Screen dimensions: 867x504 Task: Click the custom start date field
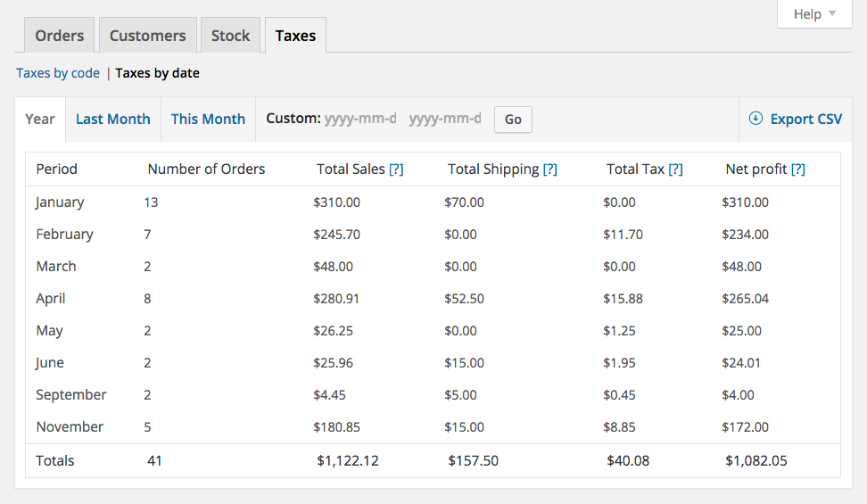pos(360,119)
